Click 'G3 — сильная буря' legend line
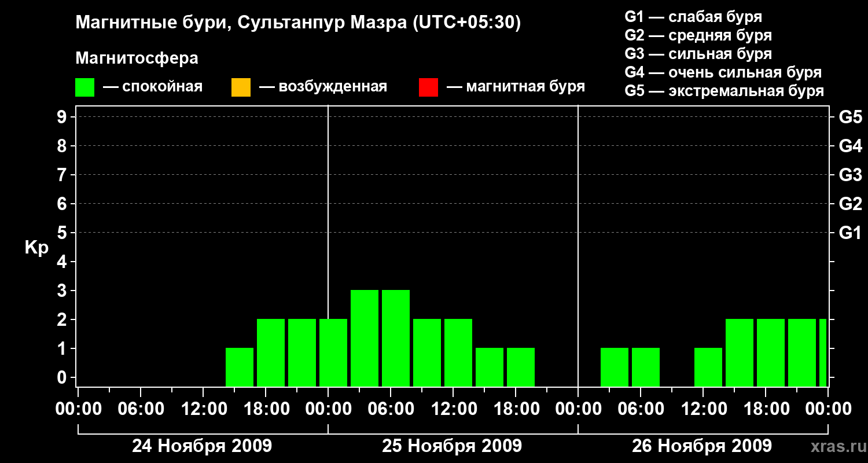 pos(698,54)
